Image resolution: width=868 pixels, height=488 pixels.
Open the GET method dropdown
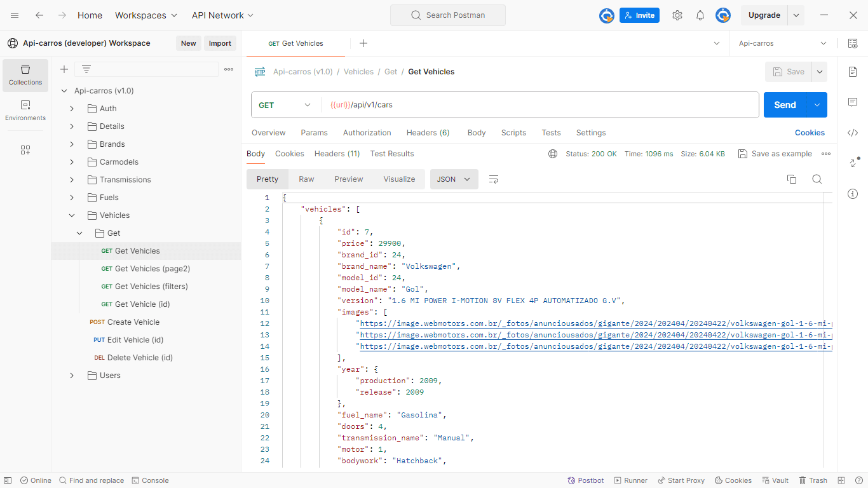(285, 105)
